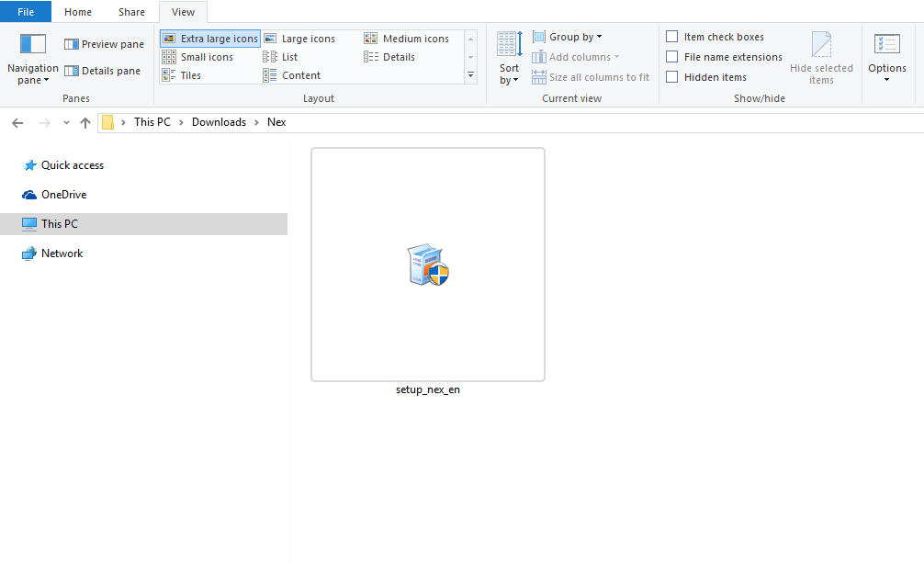
Task: Open the Group by dropdown
Action: point(567,36)
